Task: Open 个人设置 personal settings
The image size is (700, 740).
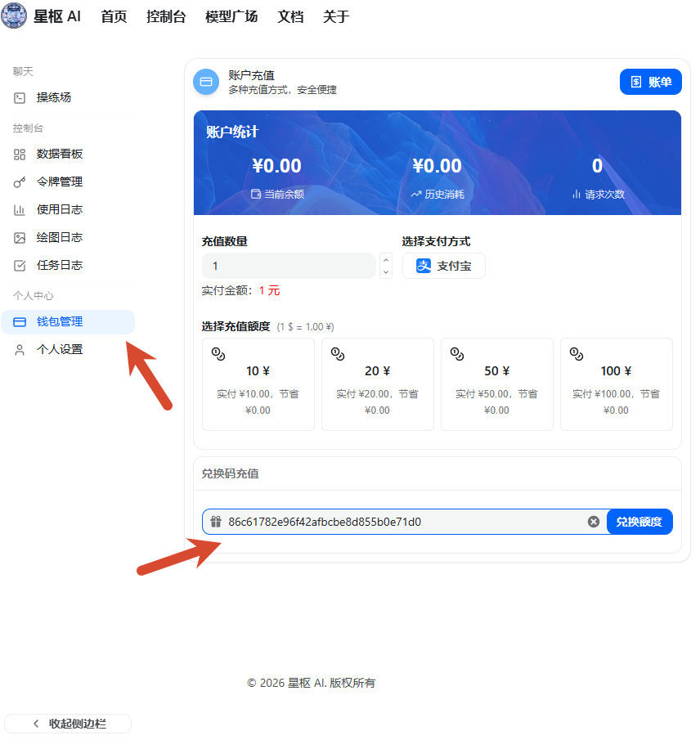Action: tap(59, 349)
